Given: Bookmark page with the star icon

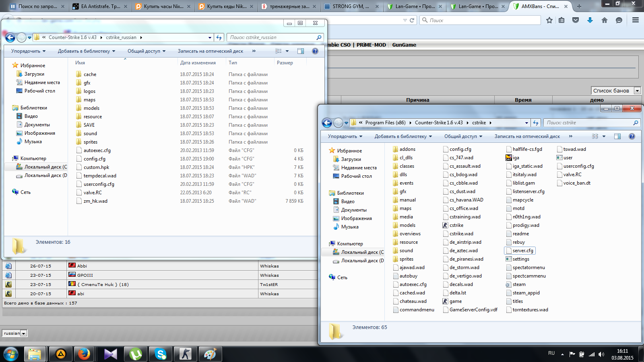Looking at the screenshot, I should tap(549, 20).
